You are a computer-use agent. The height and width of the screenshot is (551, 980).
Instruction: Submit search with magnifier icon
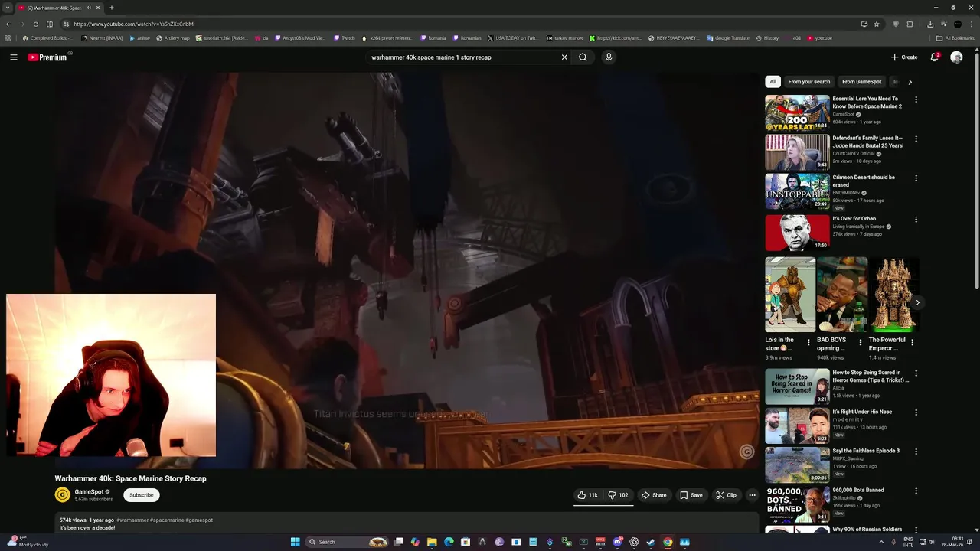pos(583,57)
